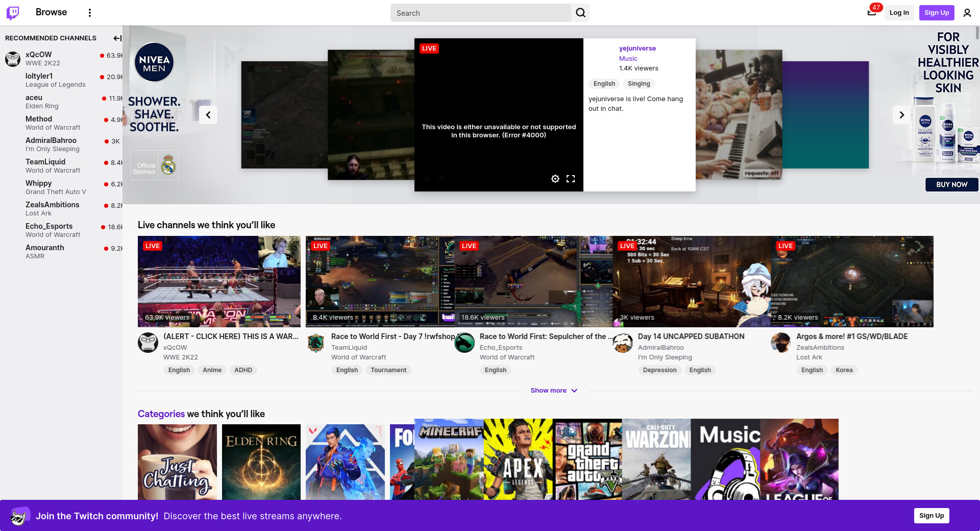
Task: Open the three-dot more options menu
Action: (x=90, y=13)
